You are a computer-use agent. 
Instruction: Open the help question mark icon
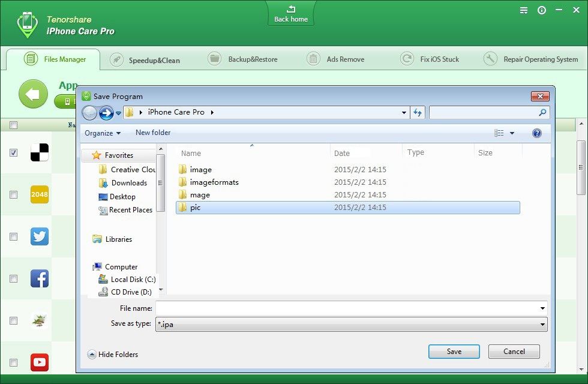pos(536,133)
